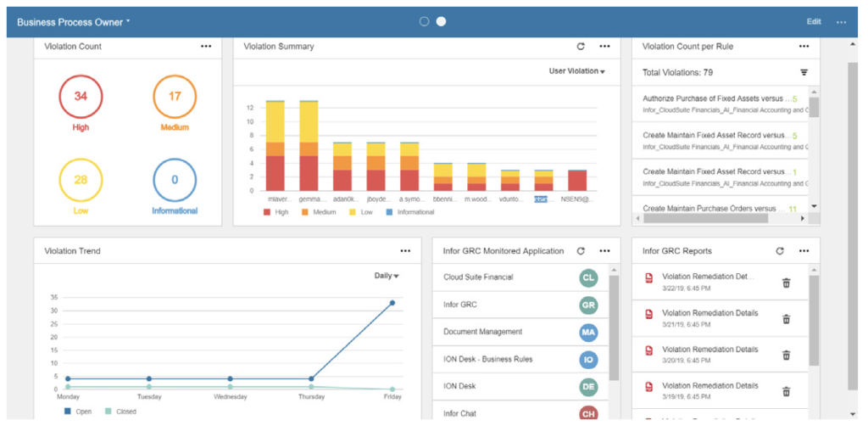This screenshot has height=431, width=868.
Task: Open PDF icon of the 3/21/19 report
Action: 648,315
